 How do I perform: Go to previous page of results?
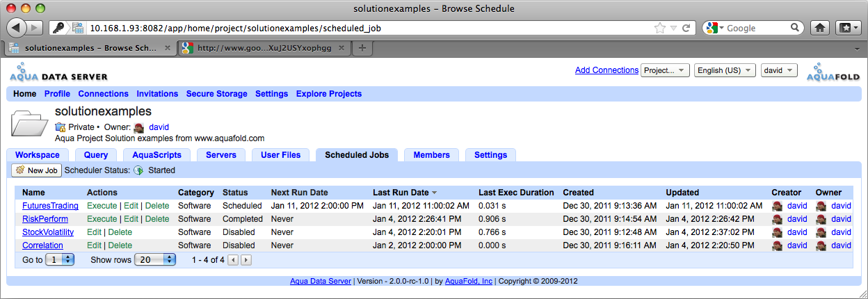click(233, 260)
